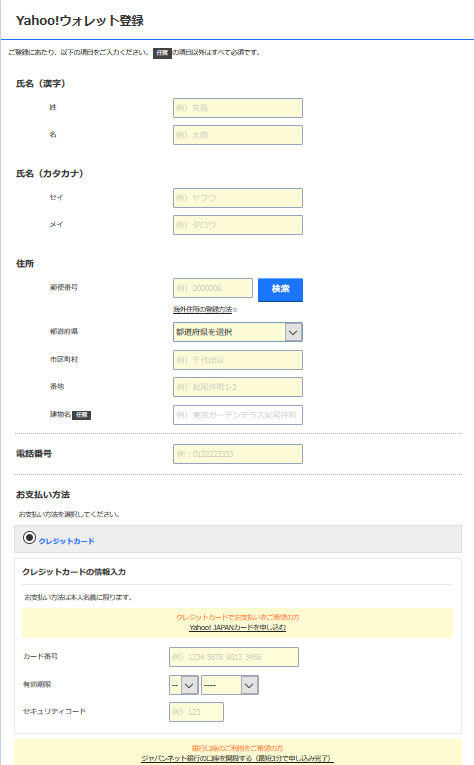
Task: Click the blue 検索 search button
Action: pos(280,290)
